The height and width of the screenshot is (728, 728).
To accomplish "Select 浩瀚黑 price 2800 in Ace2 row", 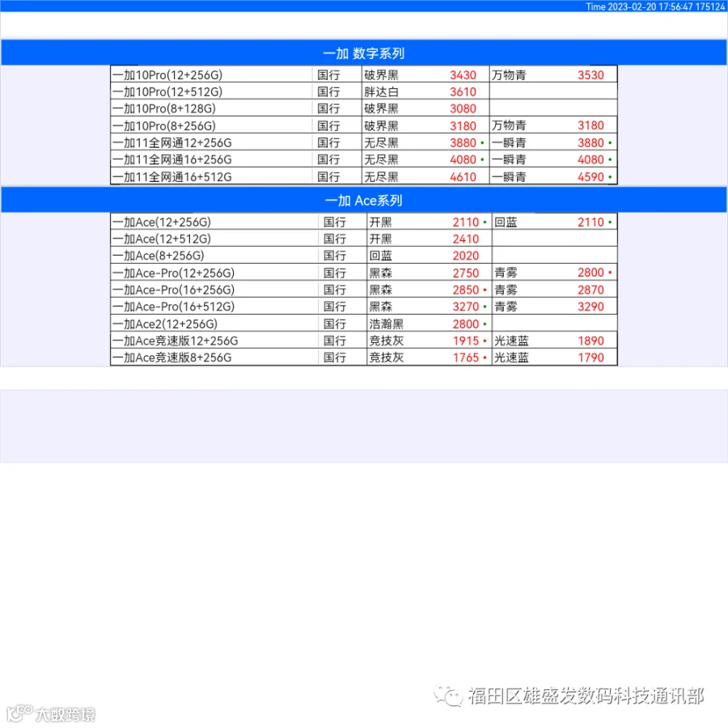I will coord(466,324).
